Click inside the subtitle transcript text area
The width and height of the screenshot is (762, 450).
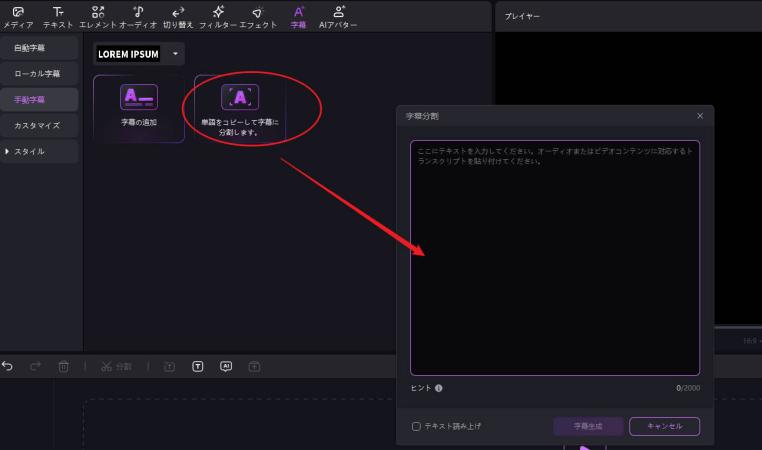point(554,260)
